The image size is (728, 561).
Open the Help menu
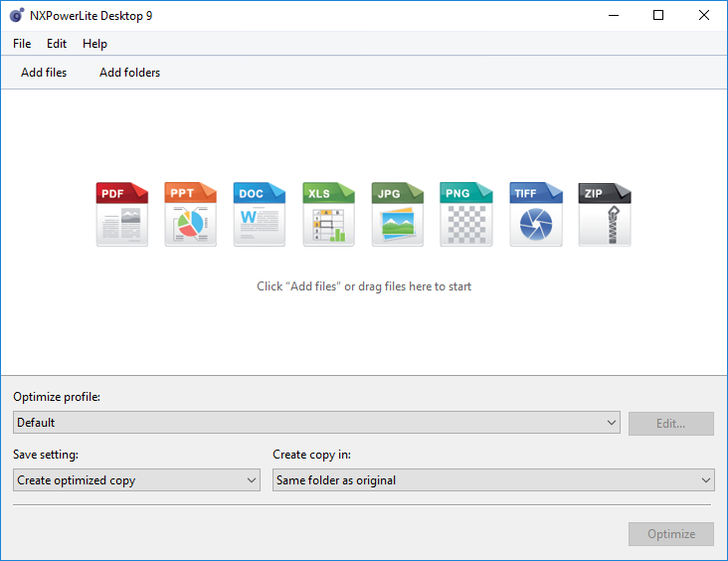[94, 44]
